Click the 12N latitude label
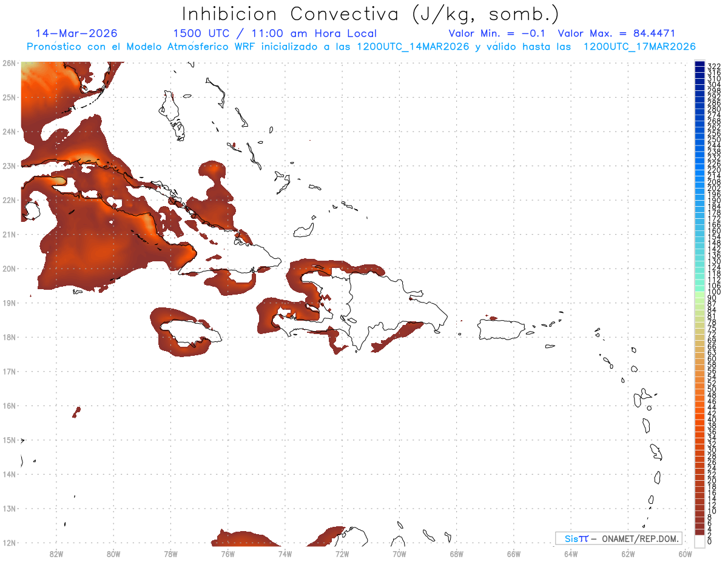 pyautogui.click(x=9, y=542)
